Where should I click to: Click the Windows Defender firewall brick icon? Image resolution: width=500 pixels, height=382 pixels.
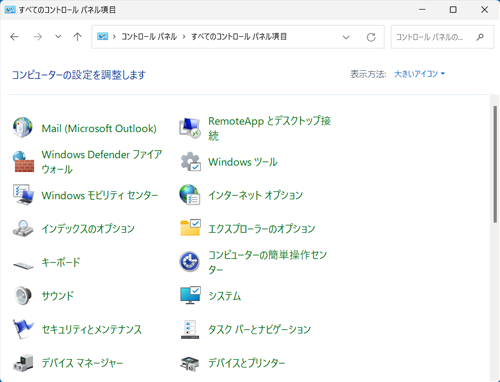coord(23,162)
